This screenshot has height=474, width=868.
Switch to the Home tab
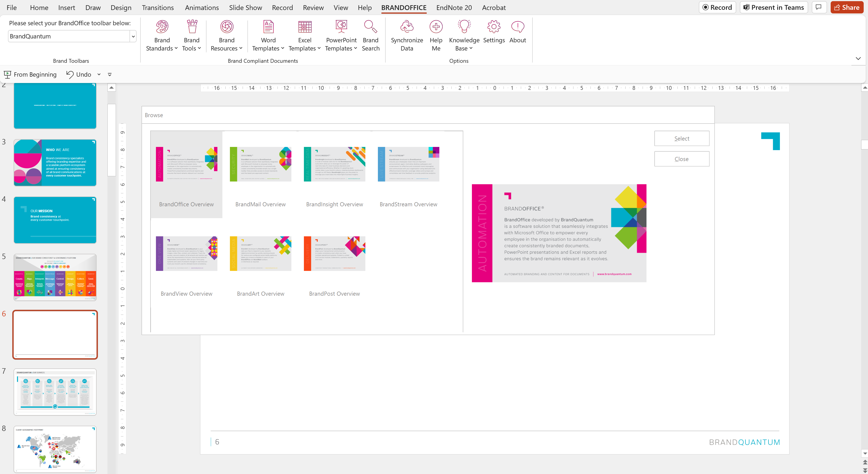(39, 8)
